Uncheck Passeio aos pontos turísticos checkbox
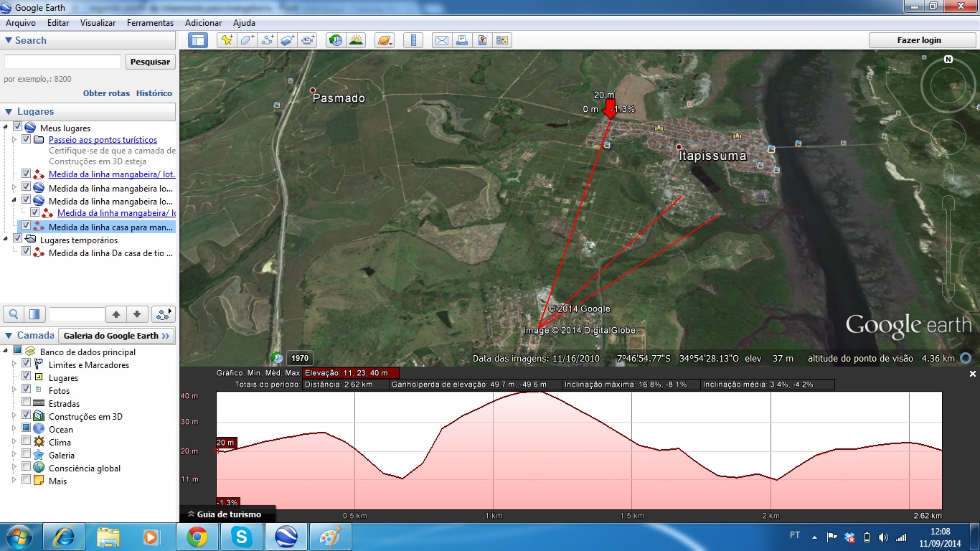This screenshot has height=551, width=980. point(27,139)
